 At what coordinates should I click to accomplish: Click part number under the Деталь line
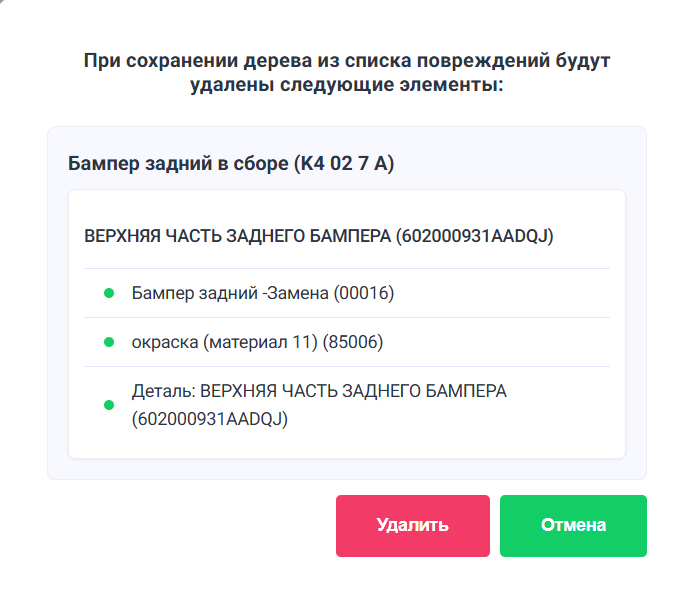pyautogui.click(x=210, y=420)
